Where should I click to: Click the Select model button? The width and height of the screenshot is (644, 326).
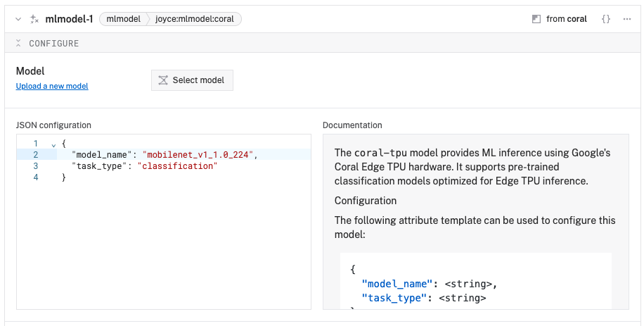192,80
